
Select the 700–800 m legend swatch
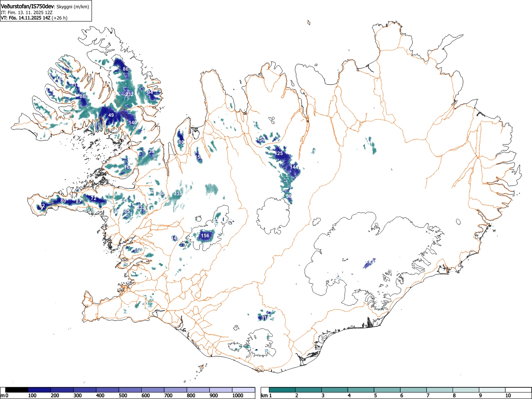pos(175,390)
